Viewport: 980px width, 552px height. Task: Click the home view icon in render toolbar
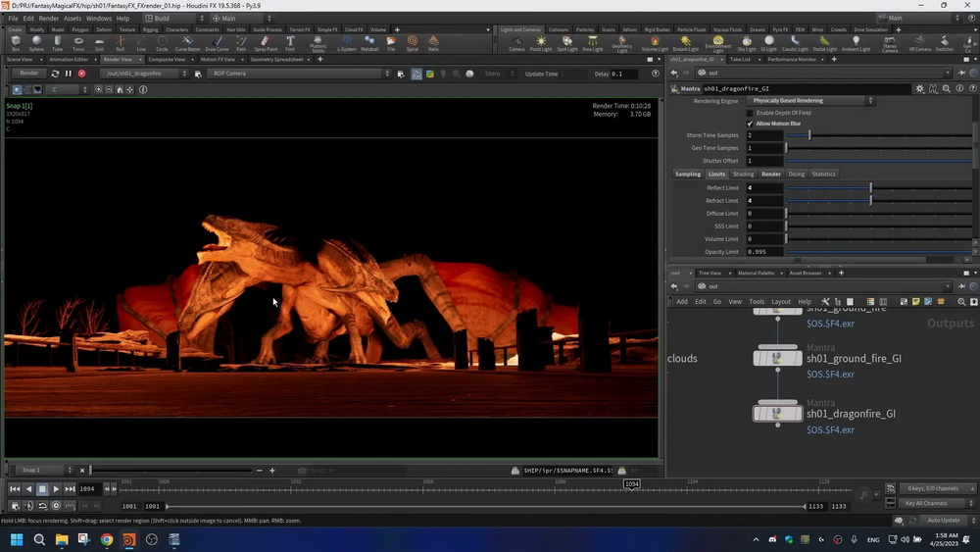(120, 89)
